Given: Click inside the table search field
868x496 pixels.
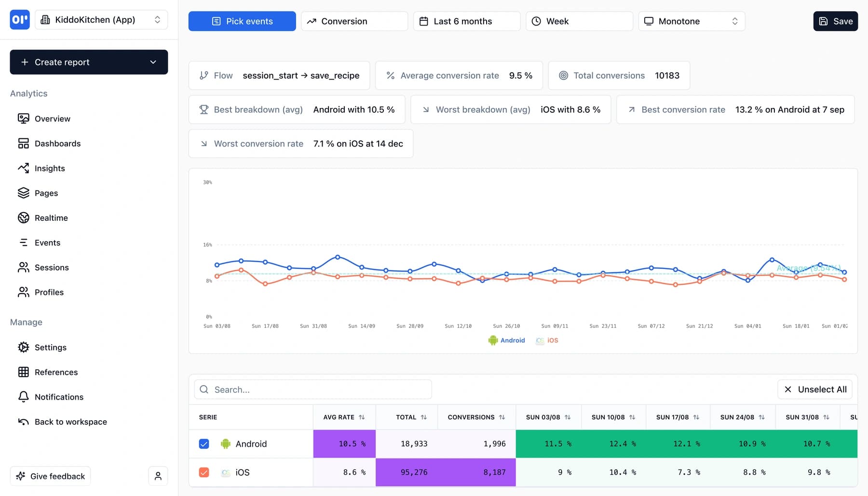Looking at the screenshot, I should click(x=312, y=389).
